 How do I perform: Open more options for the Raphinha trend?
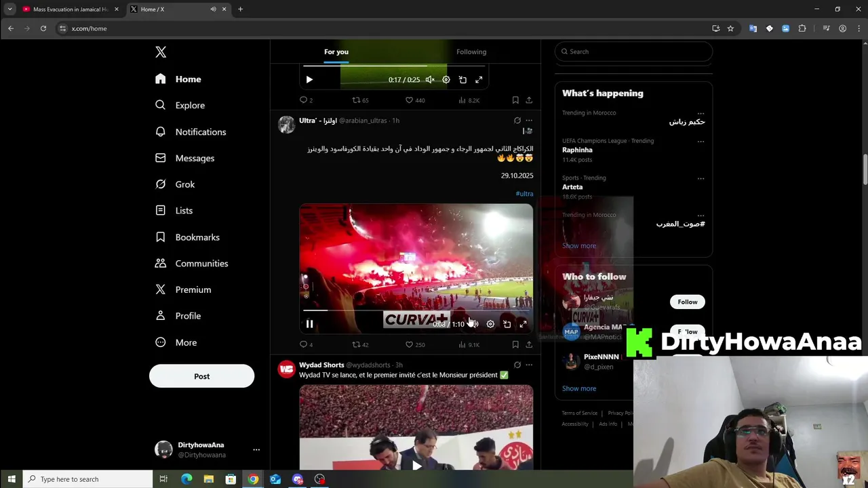click(x=701, y=142)
